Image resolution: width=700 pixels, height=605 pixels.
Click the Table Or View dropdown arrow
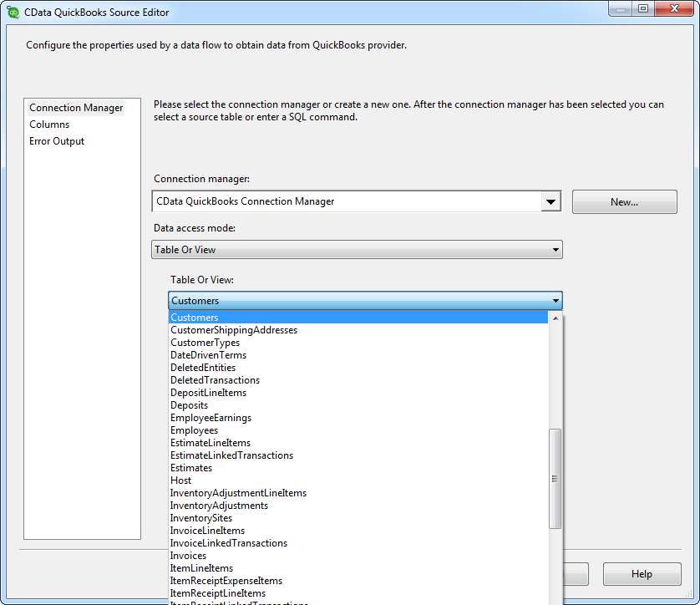[553, 300]
